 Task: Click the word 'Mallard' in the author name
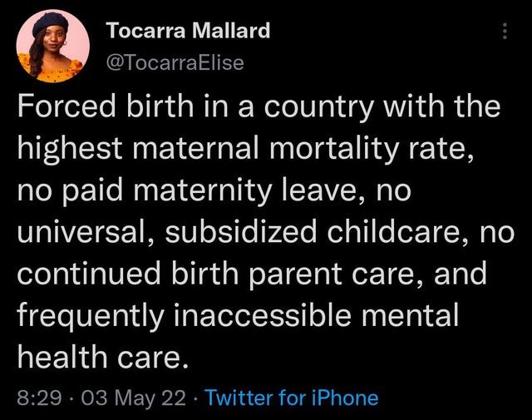231,31
